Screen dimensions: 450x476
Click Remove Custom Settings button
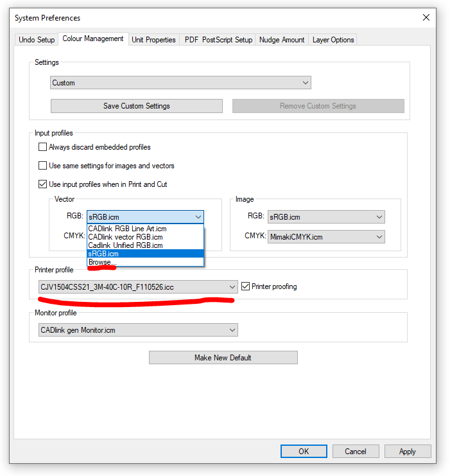pos(318,106)
